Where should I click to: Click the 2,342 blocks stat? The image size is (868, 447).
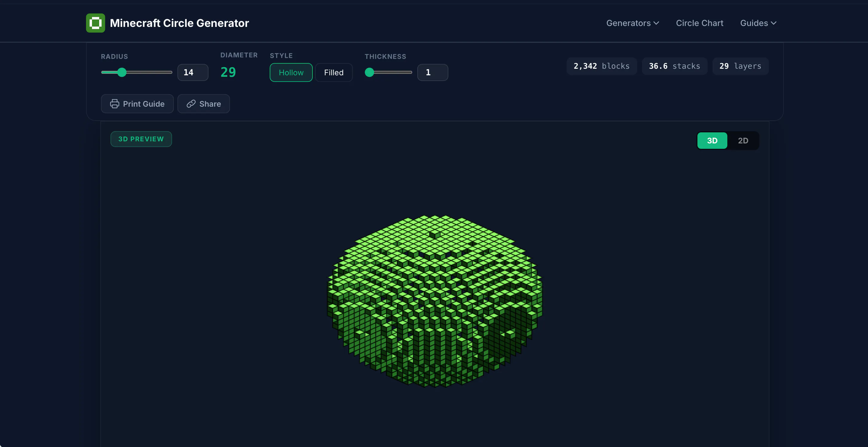tap(602, 66)
